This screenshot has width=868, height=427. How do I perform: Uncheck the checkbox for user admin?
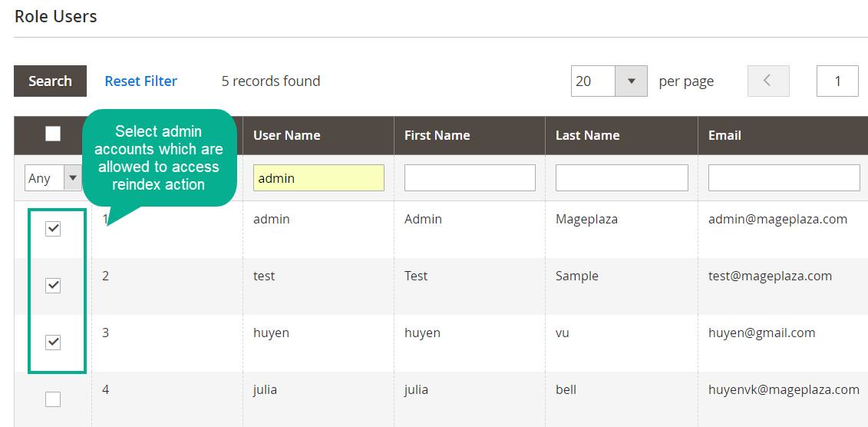tap(53, 229)
